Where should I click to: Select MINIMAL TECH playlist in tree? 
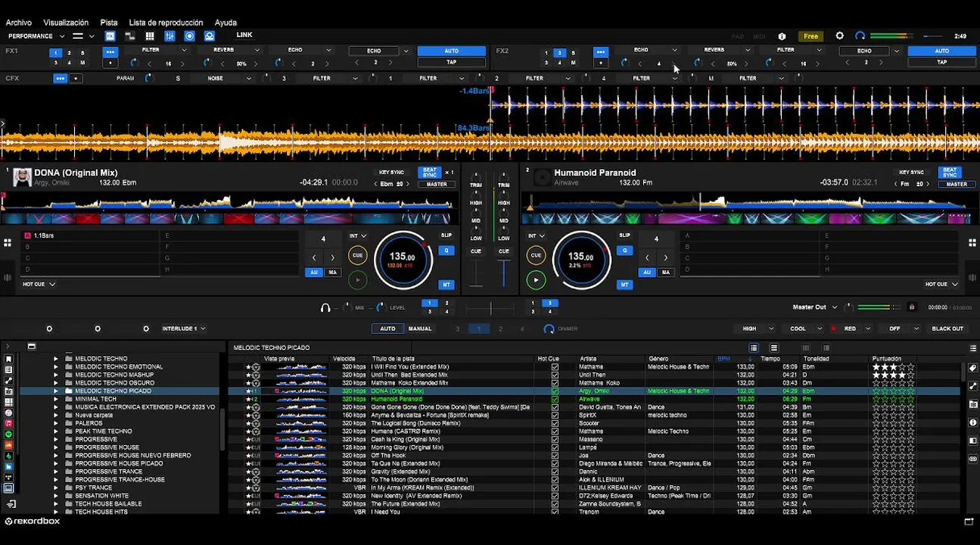point(95,399)
